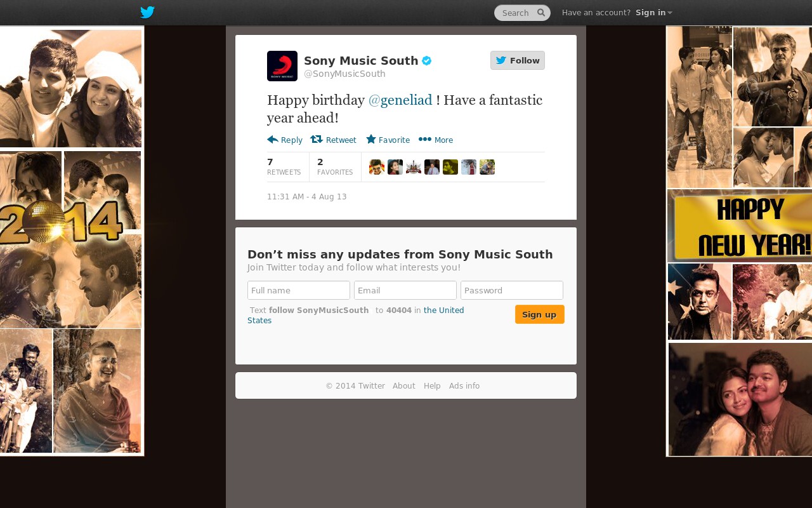
Task: View the 7 retweets list
Action: pos(284,166)
